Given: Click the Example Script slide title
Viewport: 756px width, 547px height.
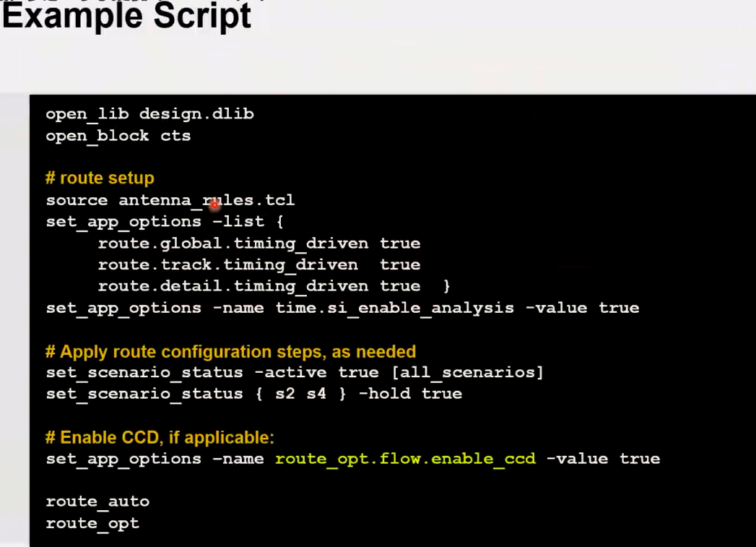Looking at the screenshot, I should [126, 17].
